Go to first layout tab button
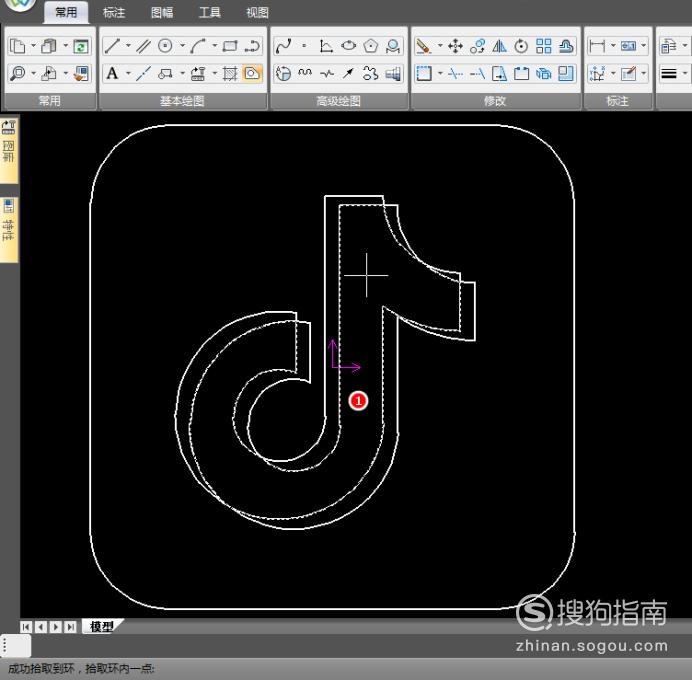Screen dimensions: 692x680 tap(26, 627)
